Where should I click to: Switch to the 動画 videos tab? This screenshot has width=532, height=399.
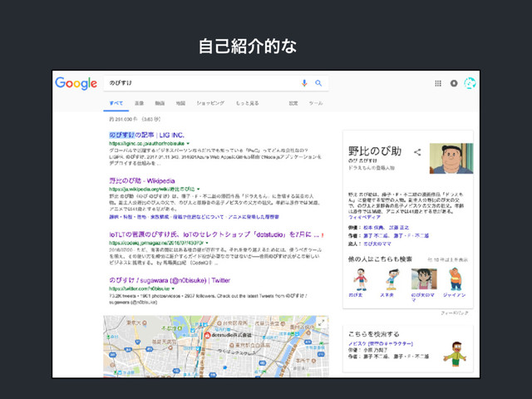(x=160, y=103)
